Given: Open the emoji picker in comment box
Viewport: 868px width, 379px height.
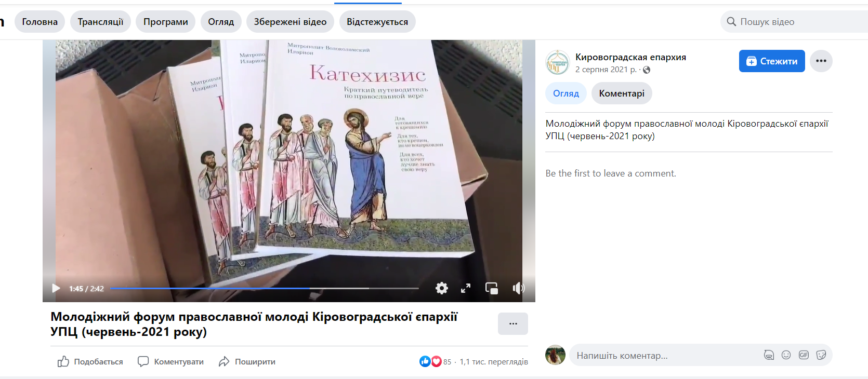Looking at the screenshot, I should pos(786,355).
